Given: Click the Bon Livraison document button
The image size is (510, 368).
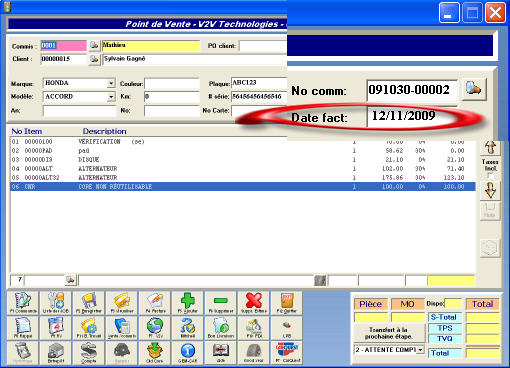Looking at the screenshot, I should tap(221, 328).
